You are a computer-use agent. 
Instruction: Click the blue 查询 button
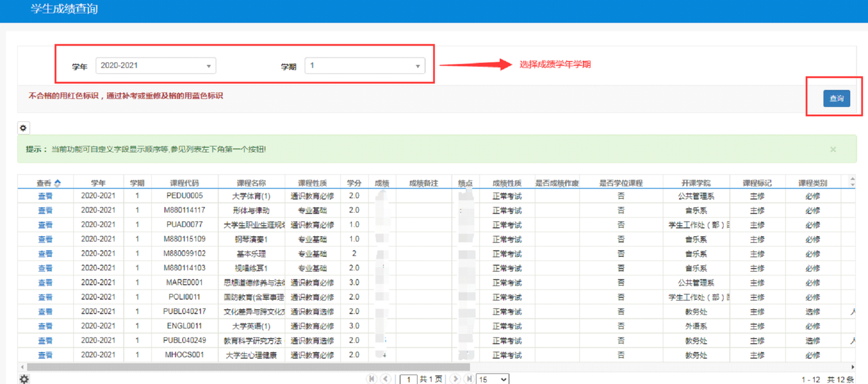tap(836, 98)
